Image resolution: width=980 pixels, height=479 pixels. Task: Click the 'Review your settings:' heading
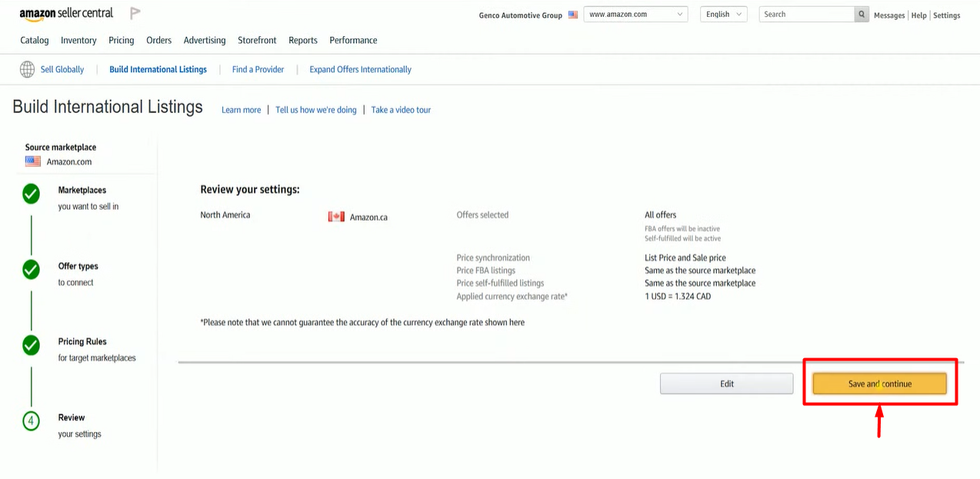click(250, 189)
